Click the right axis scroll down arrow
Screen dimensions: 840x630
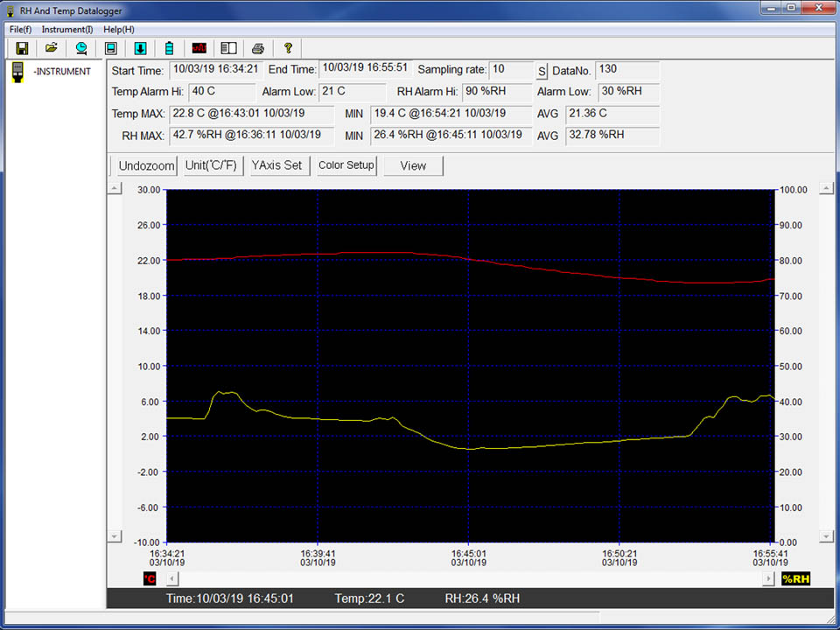click(x=827, y=535)
